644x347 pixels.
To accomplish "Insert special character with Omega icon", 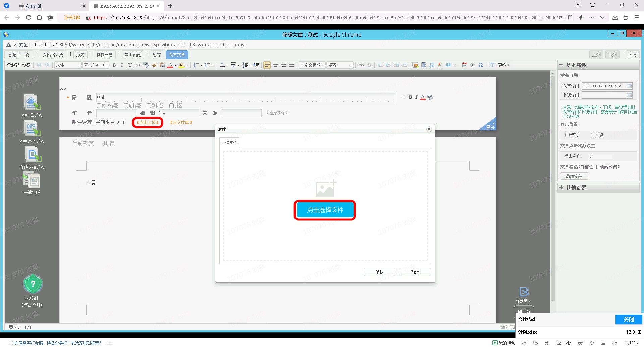I will [481, 65].
